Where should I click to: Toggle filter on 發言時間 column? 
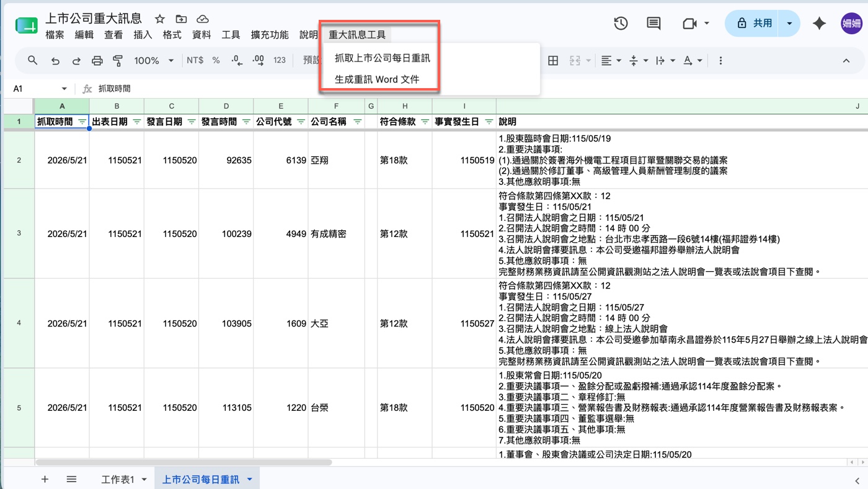coord(246,122)
